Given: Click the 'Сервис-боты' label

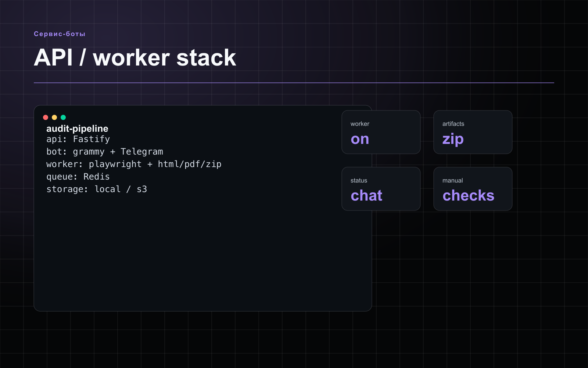Looking at the screenshot, I should tap(60, 34).
